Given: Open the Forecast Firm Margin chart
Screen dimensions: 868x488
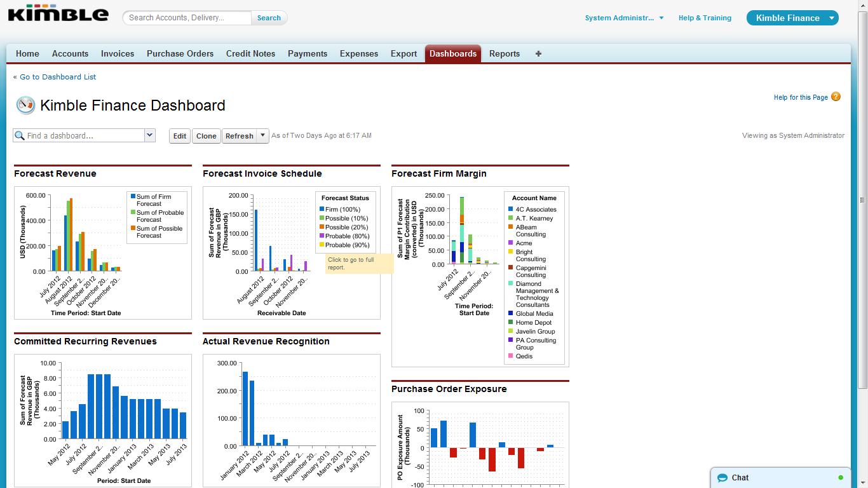Looking at the screenshot, I should tap(480, 276).
